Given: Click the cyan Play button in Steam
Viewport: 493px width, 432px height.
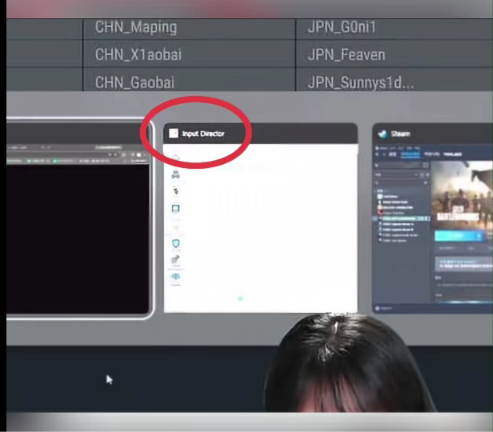Looking at the screenshot, I should tap(459, 236).
